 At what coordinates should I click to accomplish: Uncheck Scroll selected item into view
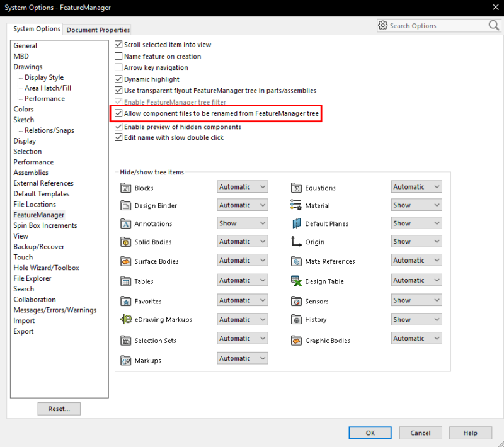coord(118,45)
